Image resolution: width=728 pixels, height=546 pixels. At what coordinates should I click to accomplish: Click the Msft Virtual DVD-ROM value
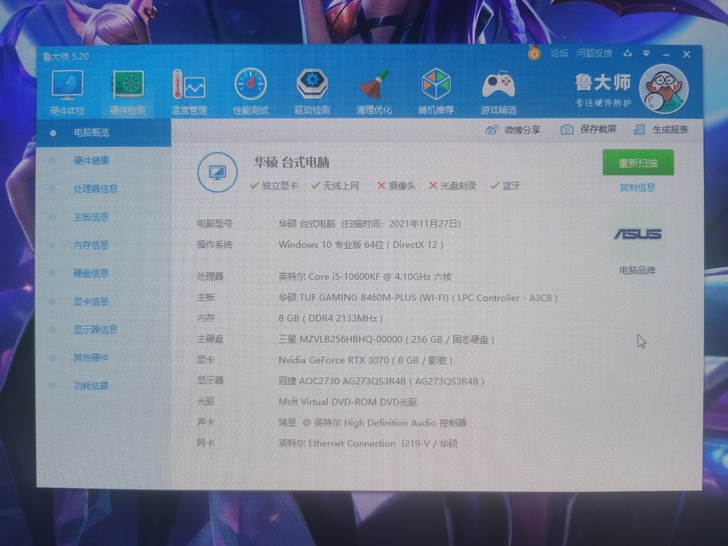click(348, 402)
